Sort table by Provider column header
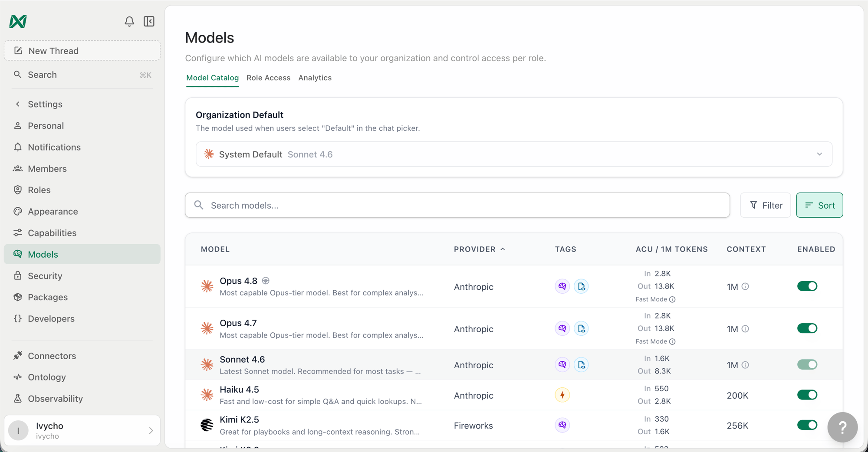The width and height of the screenshot is (868, 452). point(480,249)
